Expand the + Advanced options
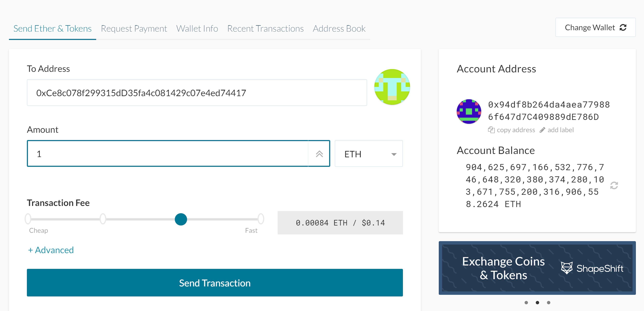This screenshot has width=644, height=311. click(x=51, y=250)
